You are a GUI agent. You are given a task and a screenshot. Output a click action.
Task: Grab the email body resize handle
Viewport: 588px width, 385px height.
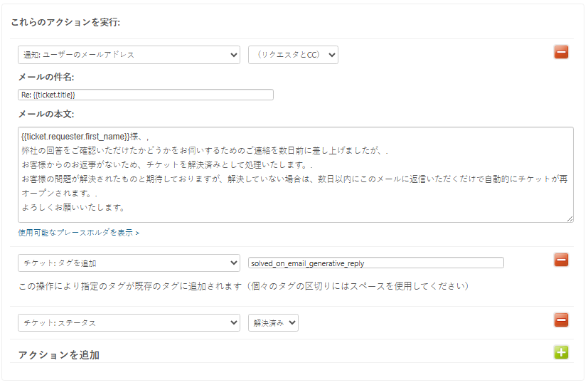coord(570,218)
